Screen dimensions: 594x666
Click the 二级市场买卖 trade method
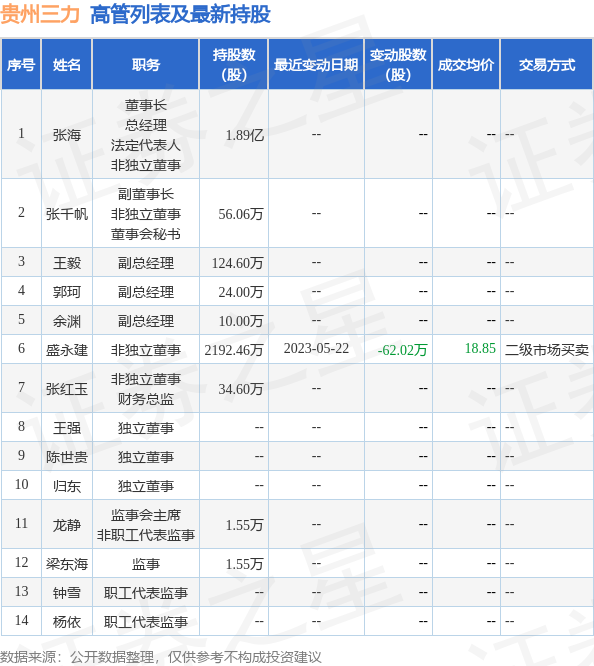click(x=547, y=350)
